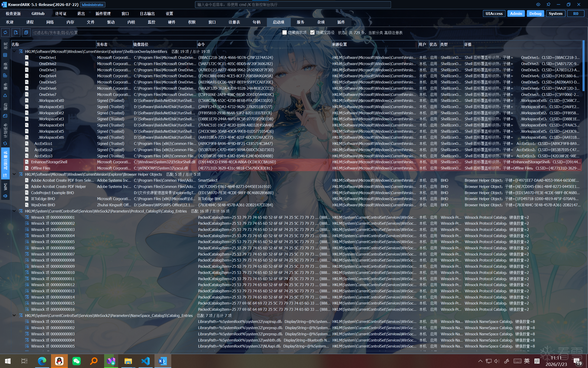Click the System privilege button
588x368 pixels.
tap(555, 14)
